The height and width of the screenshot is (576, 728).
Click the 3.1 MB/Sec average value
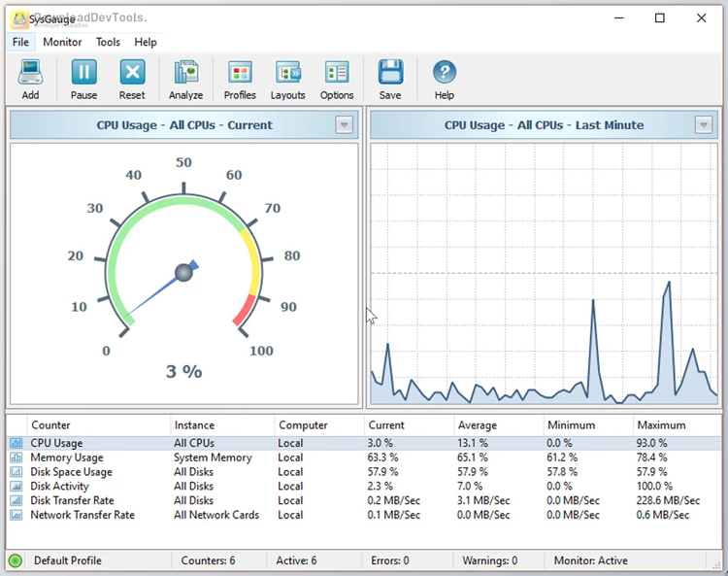coord(483,501)
